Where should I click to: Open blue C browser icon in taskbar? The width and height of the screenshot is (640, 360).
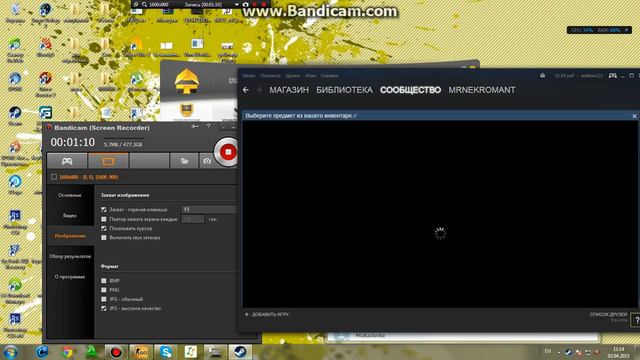42,352
